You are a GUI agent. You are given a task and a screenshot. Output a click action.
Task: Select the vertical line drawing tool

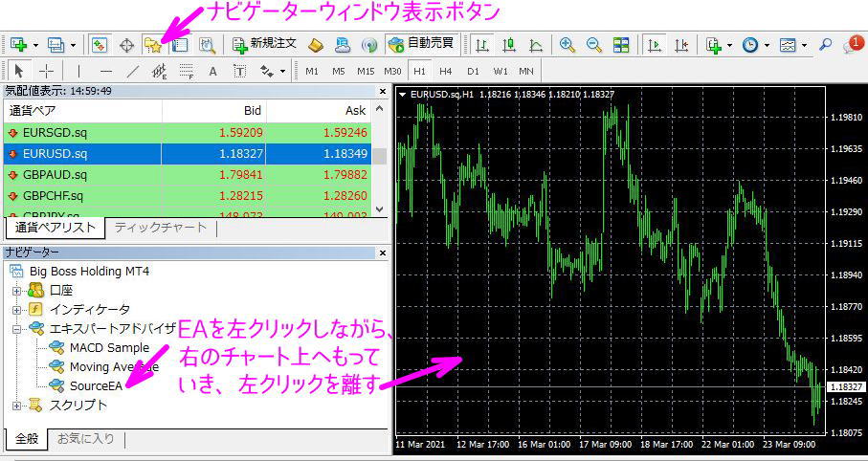78,71
